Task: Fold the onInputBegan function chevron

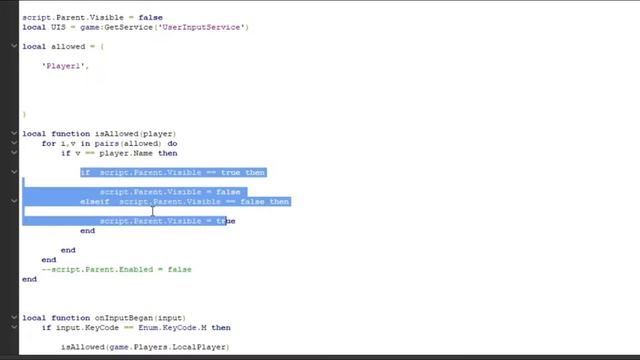Action: (x=14, y=318)
